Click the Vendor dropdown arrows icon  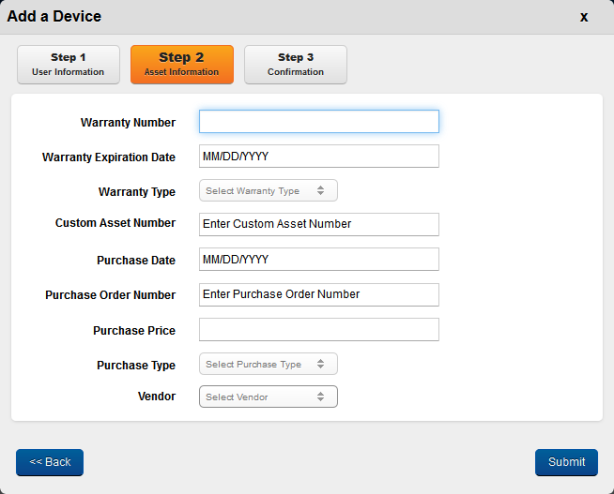pyautogui.click(x=321, y=397)
